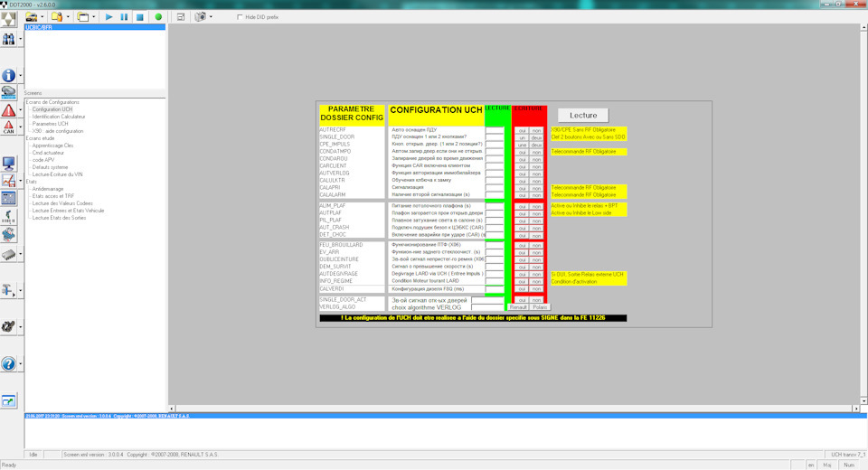Open Lecture Etats des Sorties item
Viewport: 868px width, 470px height.
click(60, 218)
